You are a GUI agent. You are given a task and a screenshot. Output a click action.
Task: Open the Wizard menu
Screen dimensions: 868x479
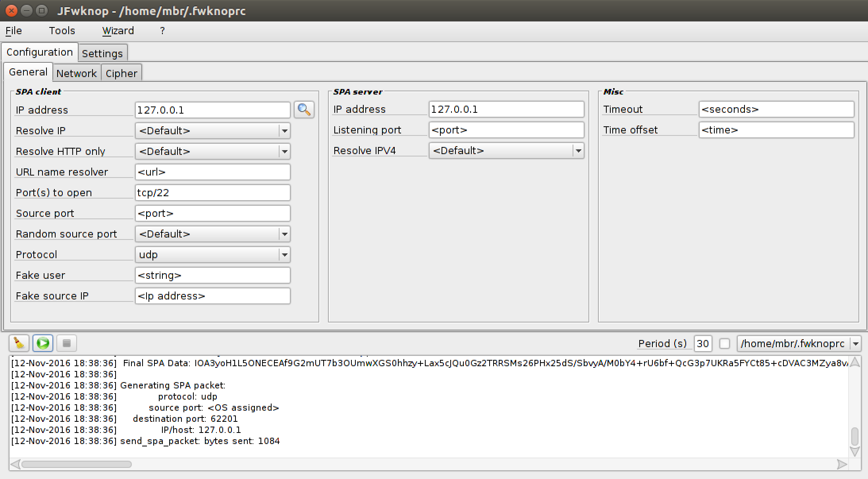(x=118, y=31)
